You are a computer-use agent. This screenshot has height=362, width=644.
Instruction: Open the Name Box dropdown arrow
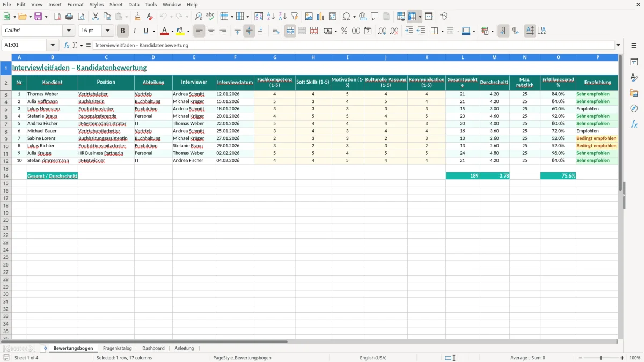click(x=53, y=46)
